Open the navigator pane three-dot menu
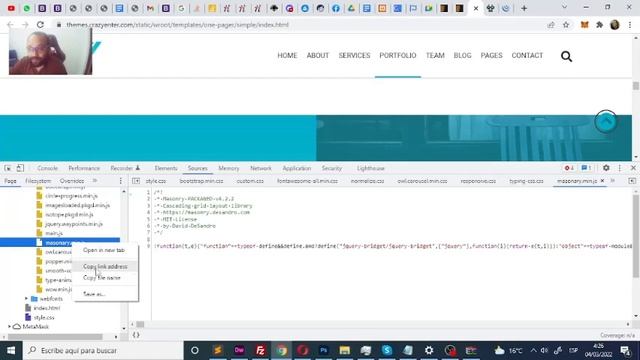Screen dimensions: 640x360 pyautogui.click(x=120, y=181)
